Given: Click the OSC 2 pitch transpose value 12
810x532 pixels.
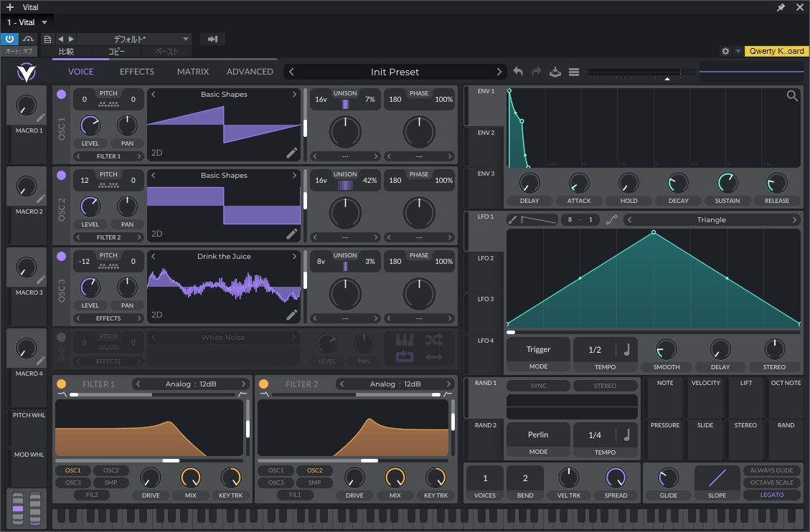Looking at the screenshot, I should pyautogui.click(x=85, y=180).
